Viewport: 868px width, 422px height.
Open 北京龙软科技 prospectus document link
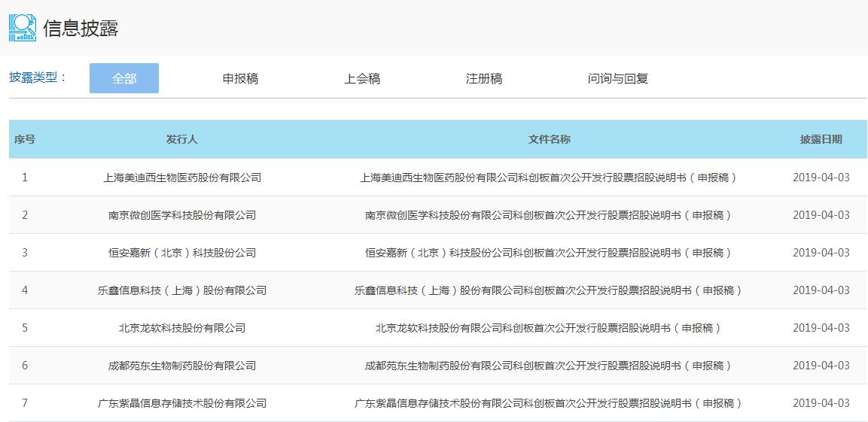[x=548, y=328]
